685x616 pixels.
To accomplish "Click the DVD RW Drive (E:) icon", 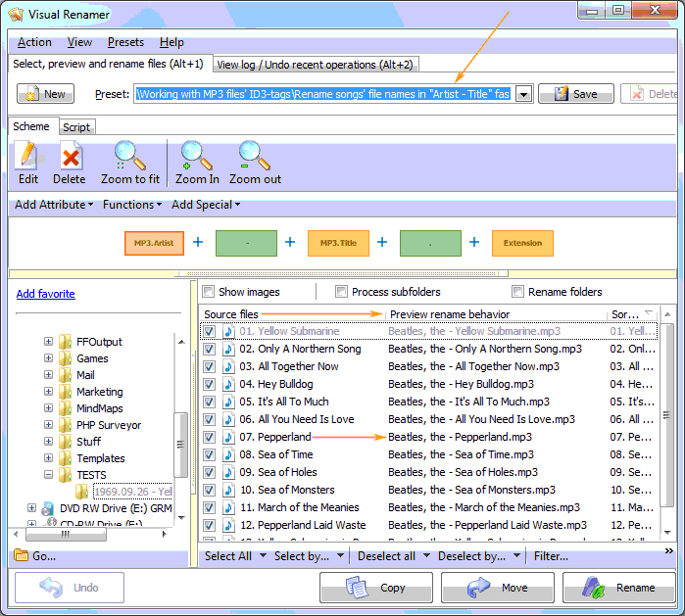I will pyautogui.click(x=48, y=508).
